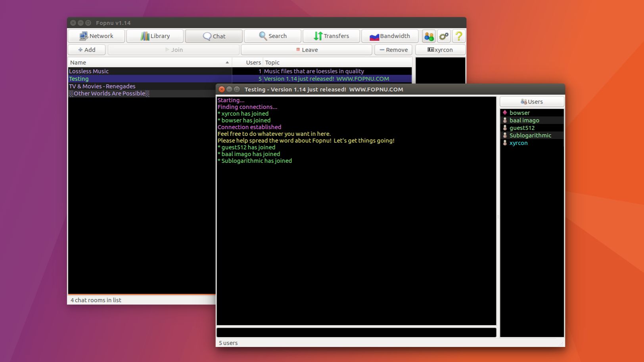Select user bowser in the users list
The width and height of the screenshot is (644, 362).
coord(519,113)
